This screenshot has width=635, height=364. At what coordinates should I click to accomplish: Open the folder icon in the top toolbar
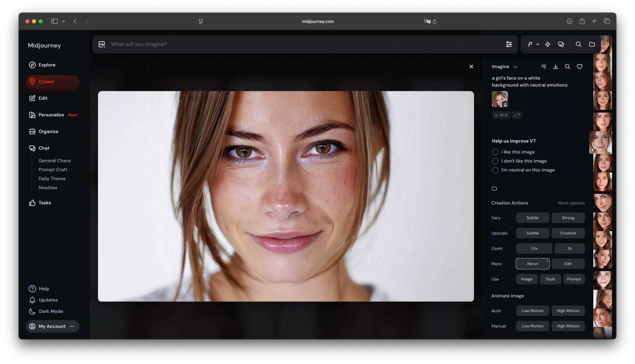[592, 44]
